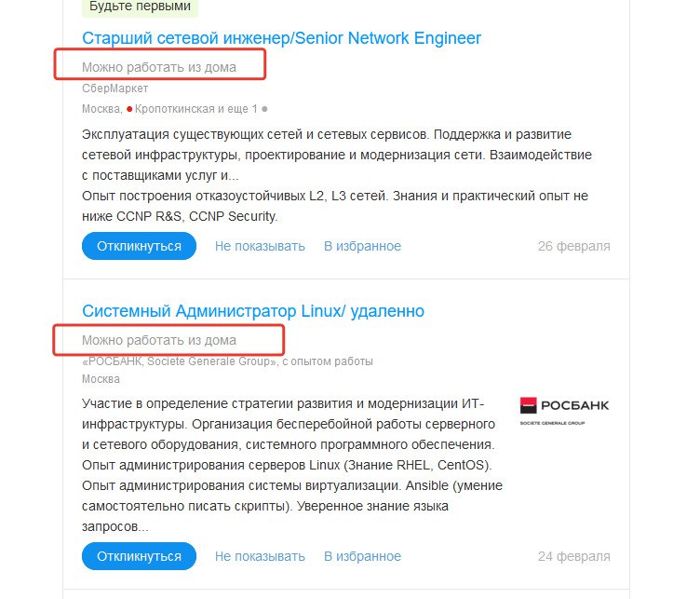Add the Росбанк Linux job В избранное
Image resolution: width=700 pixels, height=599 pixels.
(x=362, y=556)
